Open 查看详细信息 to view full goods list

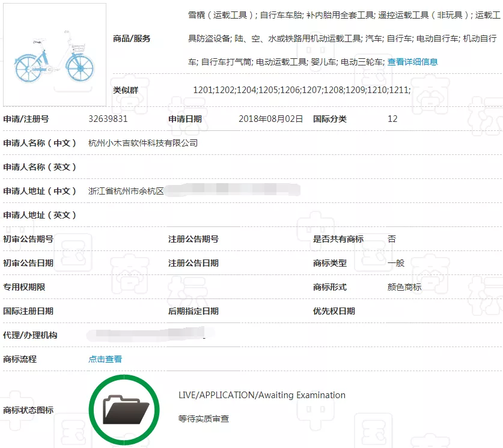413,61
